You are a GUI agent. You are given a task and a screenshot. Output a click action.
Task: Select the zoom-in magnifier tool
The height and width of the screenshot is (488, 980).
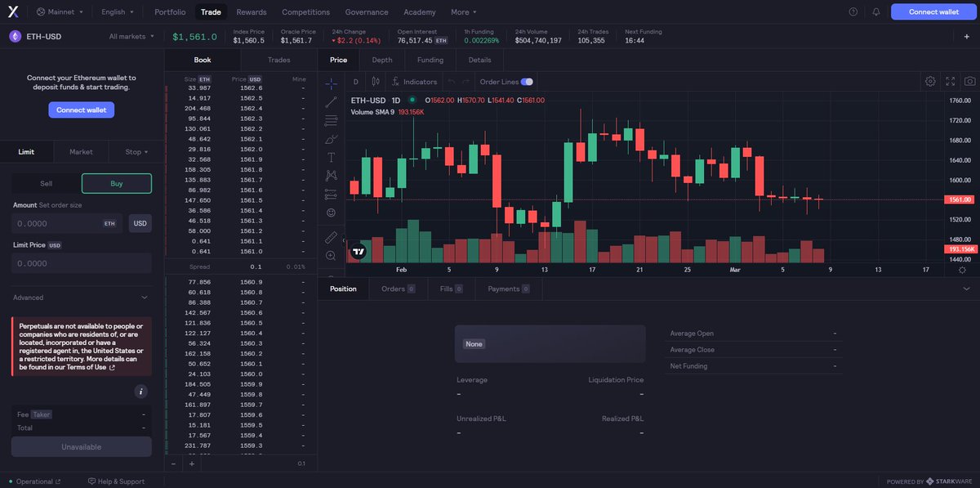click(x=331, y=256)
